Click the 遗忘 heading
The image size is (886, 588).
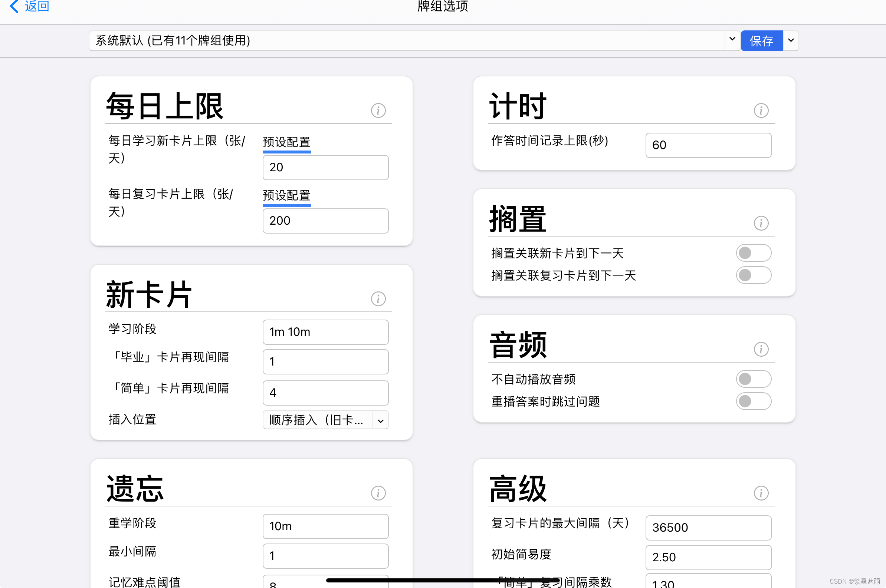click(x=135, y=489)
